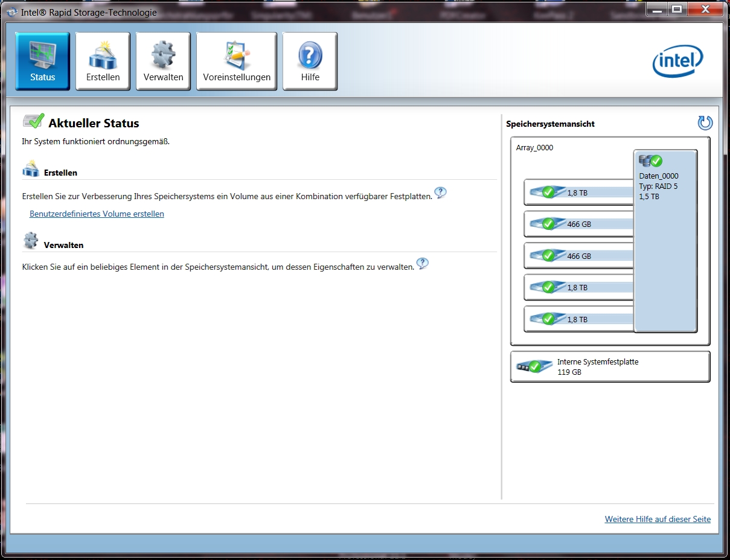The image size is (730, 560).
Task: Open the Hilfe tab
Action: [x=310, y=61]
